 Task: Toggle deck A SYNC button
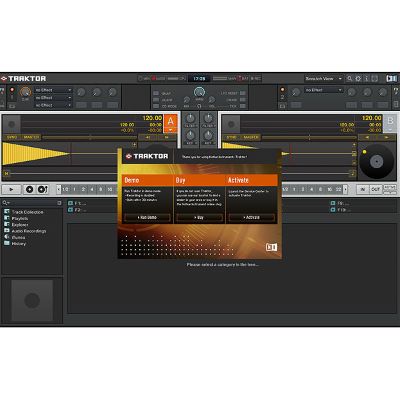[x=12, y=137]
